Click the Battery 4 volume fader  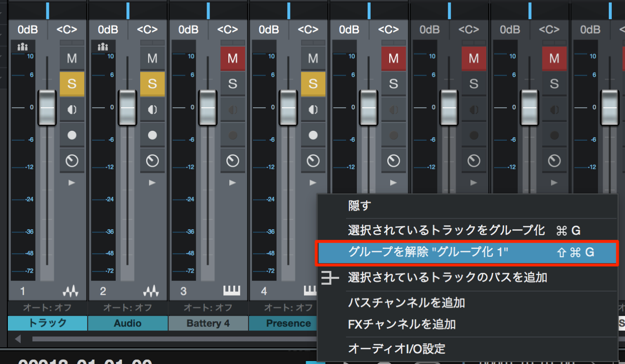[x=208, y=107]
